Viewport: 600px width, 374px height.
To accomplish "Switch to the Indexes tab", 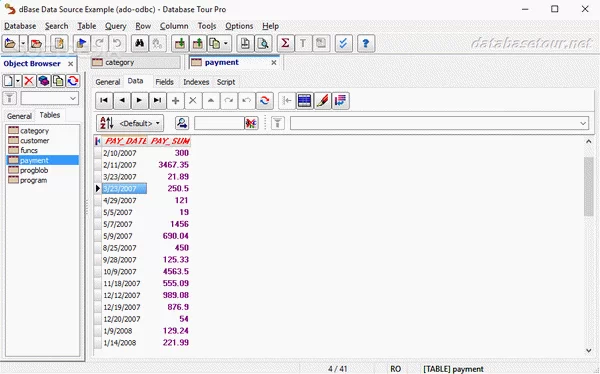I will [196, 82].
